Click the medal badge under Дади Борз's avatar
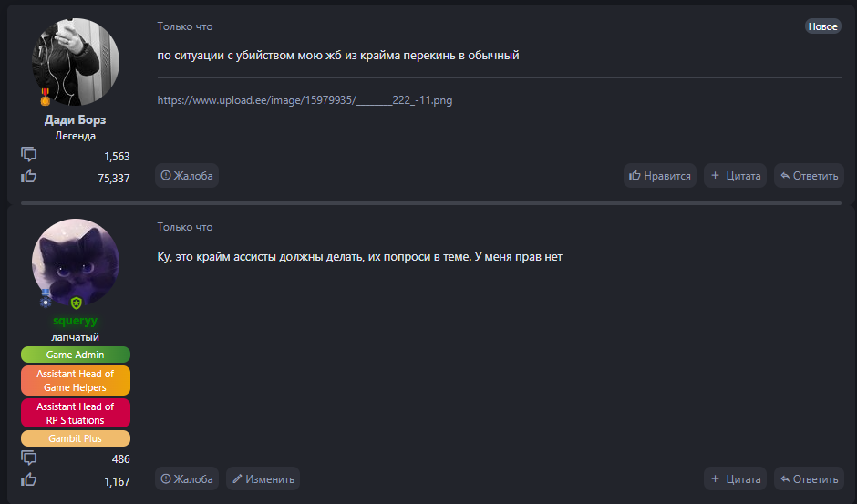The image size is (857, 504). [x=45, y=95]
